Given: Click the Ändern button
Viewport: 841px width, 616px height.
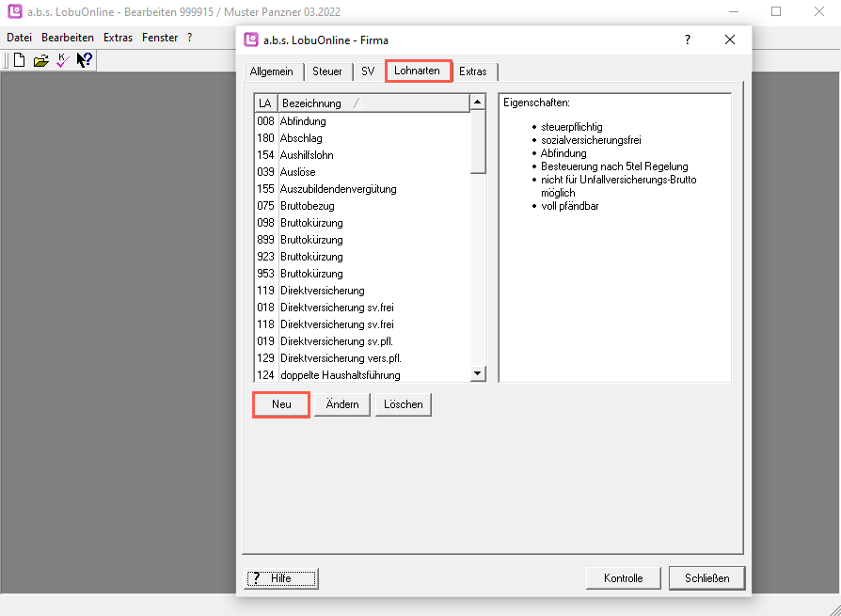Looking at the screenshot, I should 341,404.
